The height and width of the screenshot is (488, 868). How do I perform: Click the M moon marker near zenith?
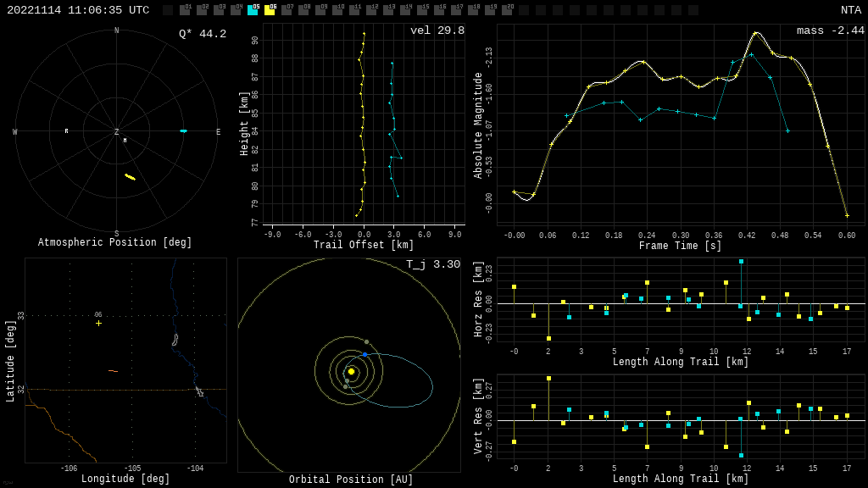pyautogui.click(x=125, y=141)
